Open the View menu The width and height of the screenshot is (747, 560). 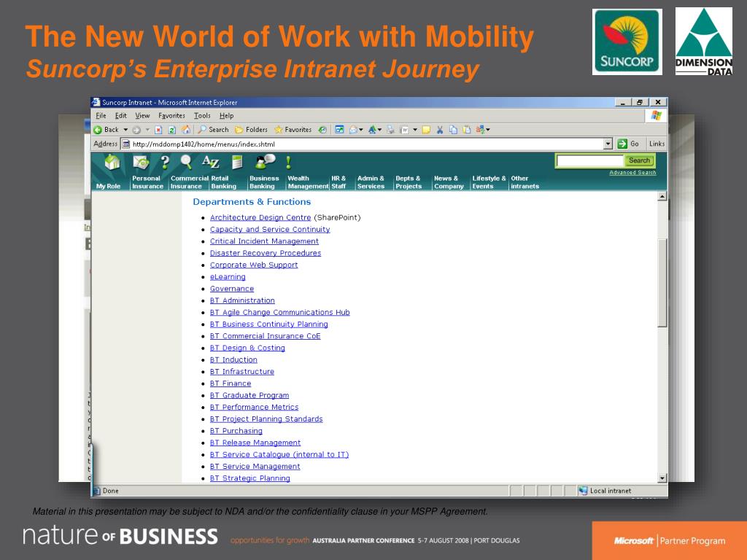(x=142, y=116)
